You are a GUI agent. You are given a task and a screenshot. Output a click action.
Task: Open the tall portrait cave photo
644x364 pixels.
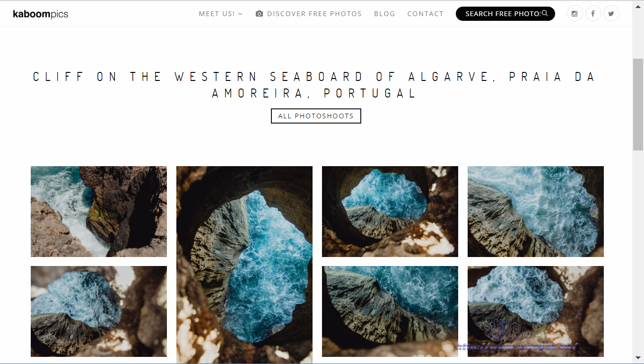(x=244, y=265)
